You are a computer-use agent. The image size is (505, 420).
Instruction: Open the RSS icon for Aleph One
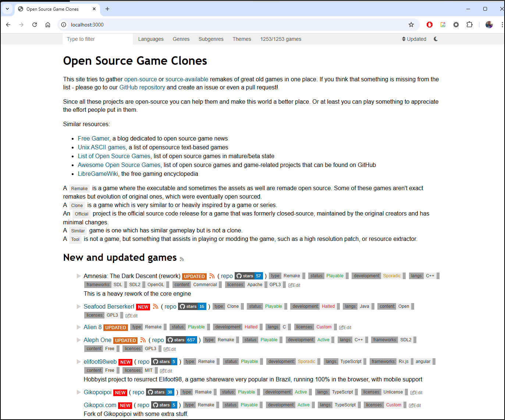tap(143, 340)
